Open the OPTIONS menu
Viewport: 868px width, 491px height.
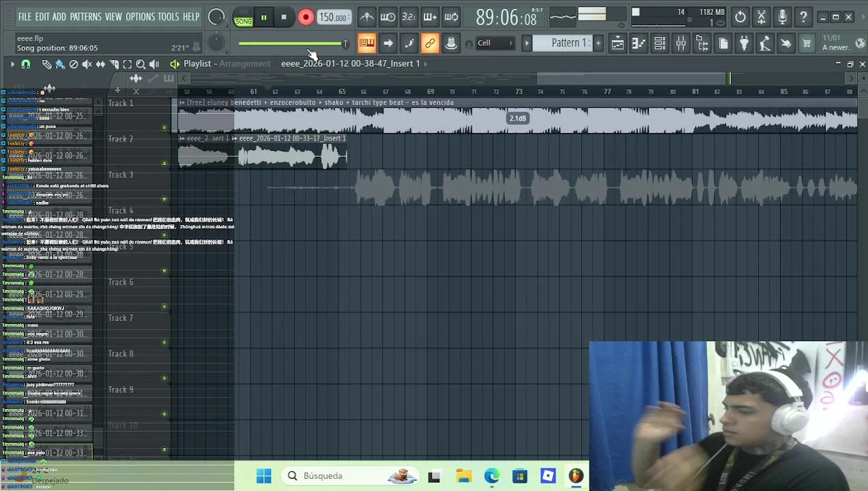click(140, 16)
